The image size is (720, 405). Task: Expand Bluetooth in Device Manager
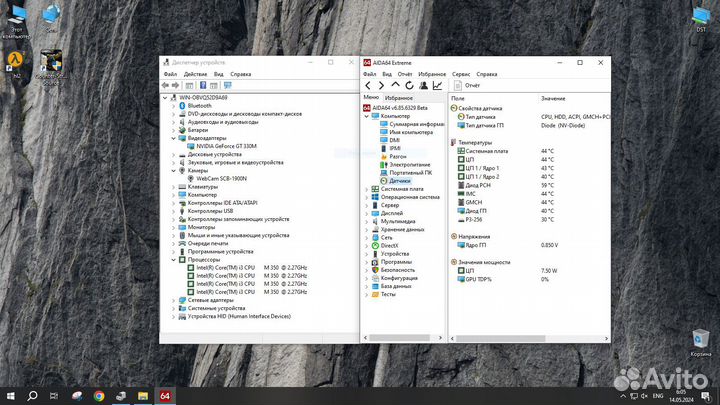click(174, 106)
